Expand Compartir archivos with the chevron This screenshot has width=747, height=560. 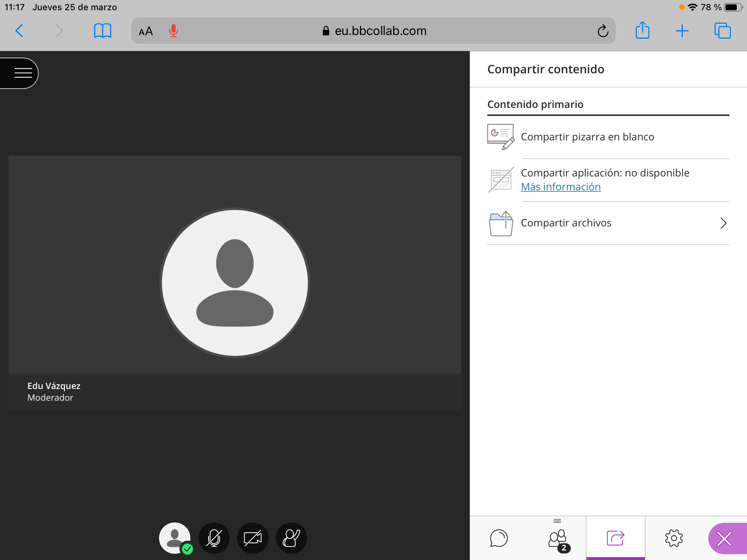coord(724,223)
